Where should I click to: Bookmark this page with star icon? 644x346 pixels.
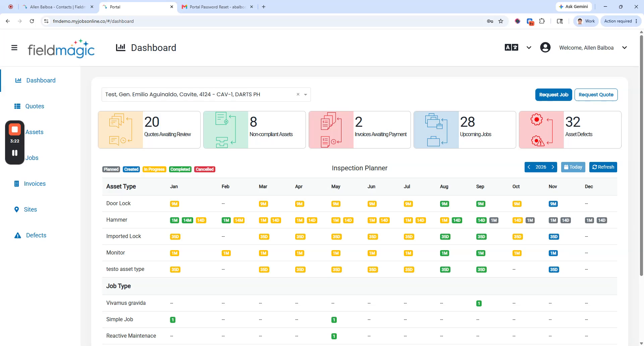pos(501,21)
